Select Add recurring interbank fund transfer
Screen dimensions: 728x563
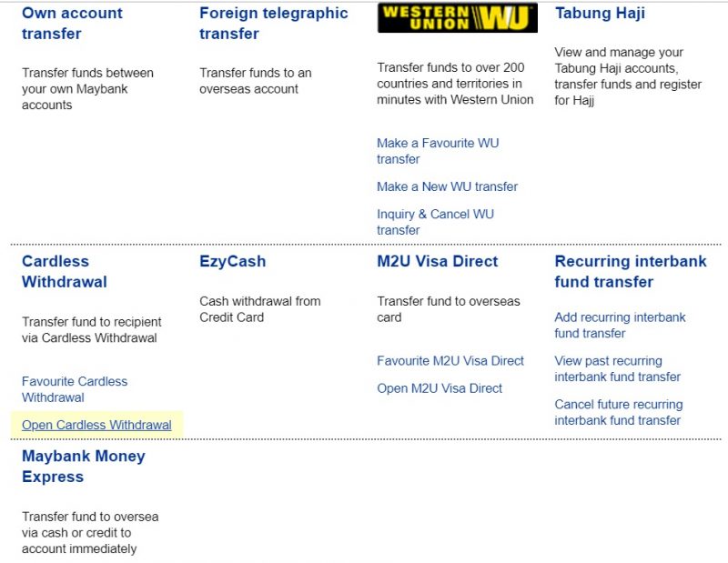coord(620,326)
